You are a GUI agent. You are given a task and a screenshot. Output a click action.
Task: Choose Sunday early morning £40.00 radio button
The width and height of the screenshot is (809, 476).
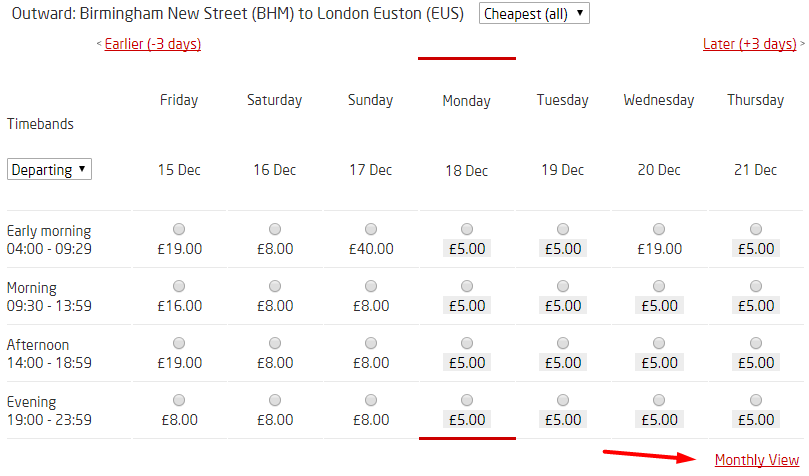point(370,229)
